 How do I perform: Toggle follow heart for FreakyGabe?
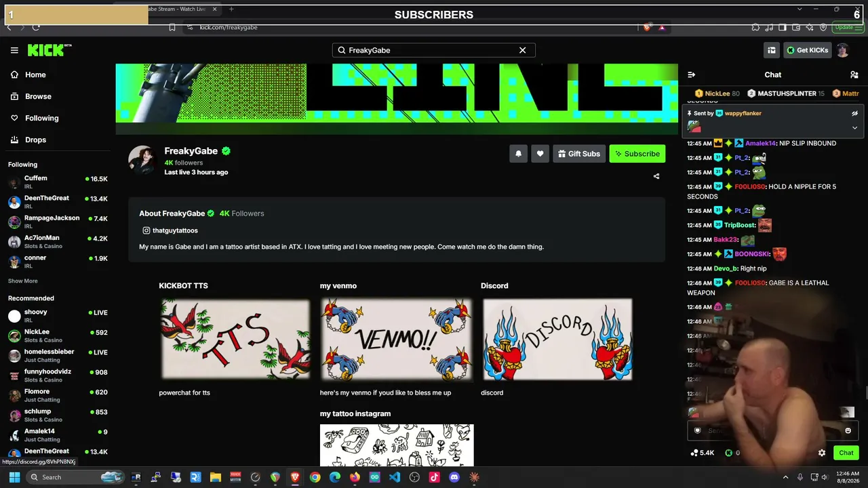pos(540,154)
